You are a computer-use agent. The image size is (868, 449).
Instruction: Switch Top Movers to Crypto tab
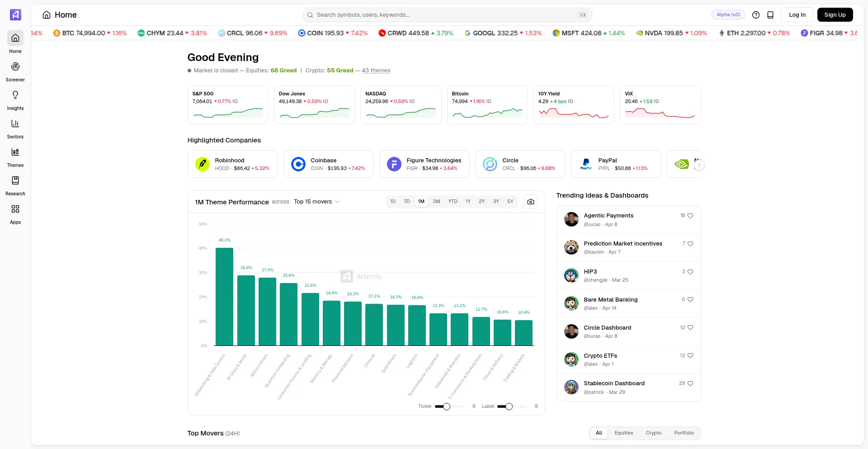pos(654,433)
